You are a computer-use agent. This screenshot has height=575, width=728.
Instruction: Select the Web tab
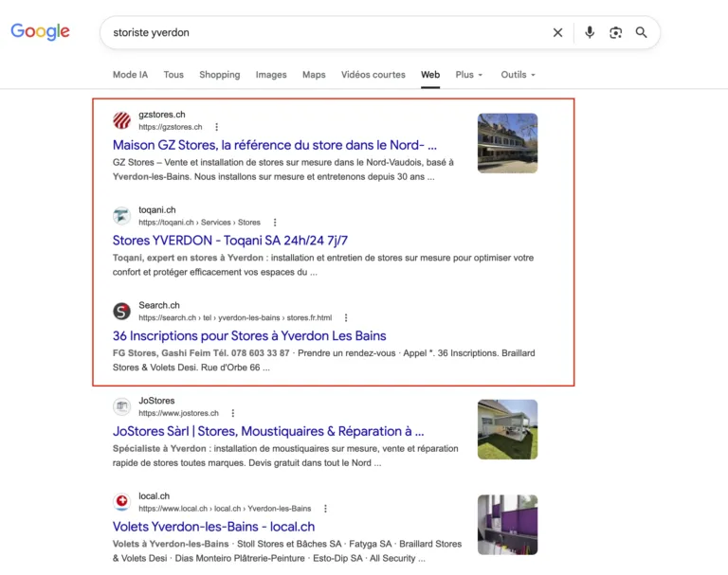coord(430,75)
